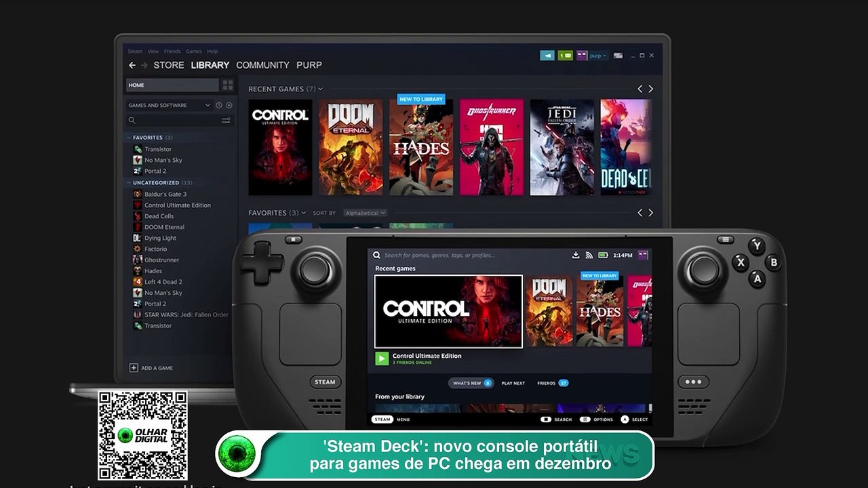Viewport: 868px width, 488px height.
Task: Click the green play button for Control
Action: pos(382,359)
